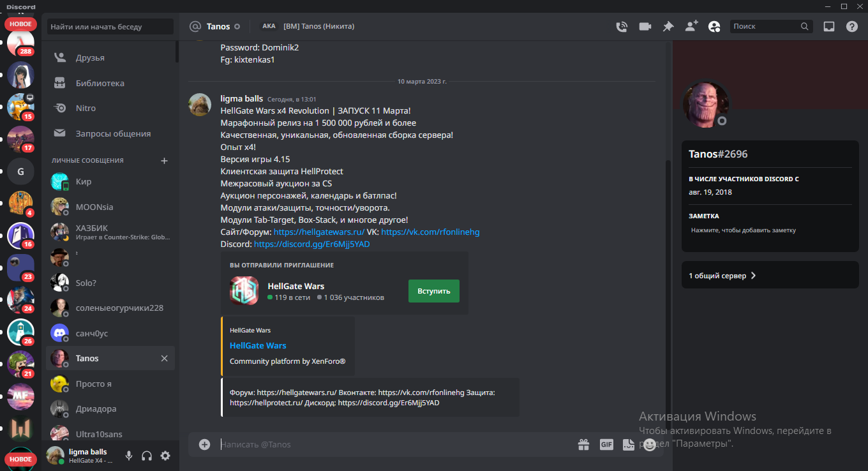Open the MF server icon
The height and width of the screenshot is (471, 868).
pos(20,397)
